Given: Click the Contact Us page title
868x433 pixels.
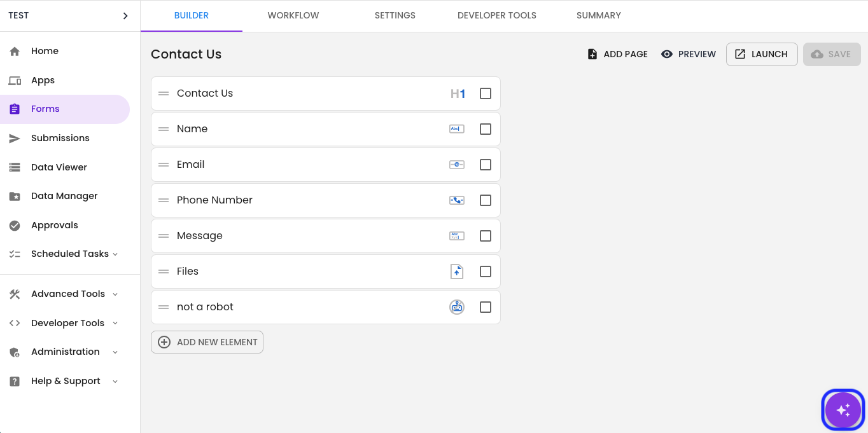Looking at the screenshot, I should tap(186, 55).
